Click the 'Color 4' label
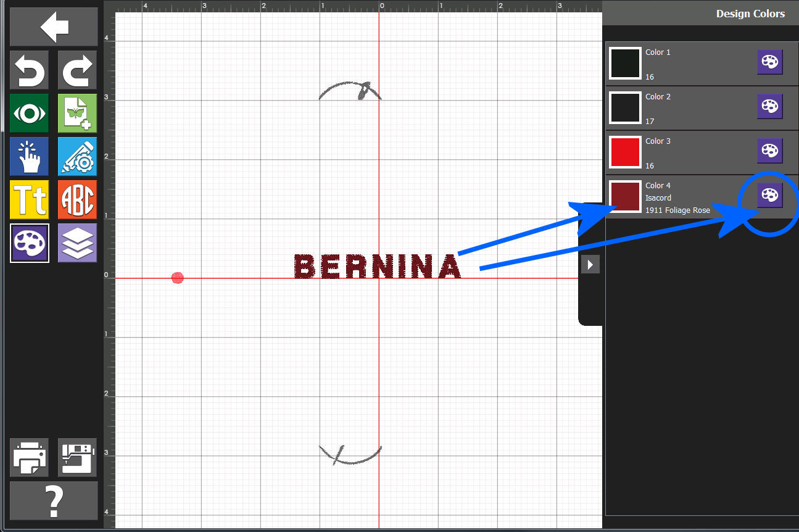 point(658,186)
